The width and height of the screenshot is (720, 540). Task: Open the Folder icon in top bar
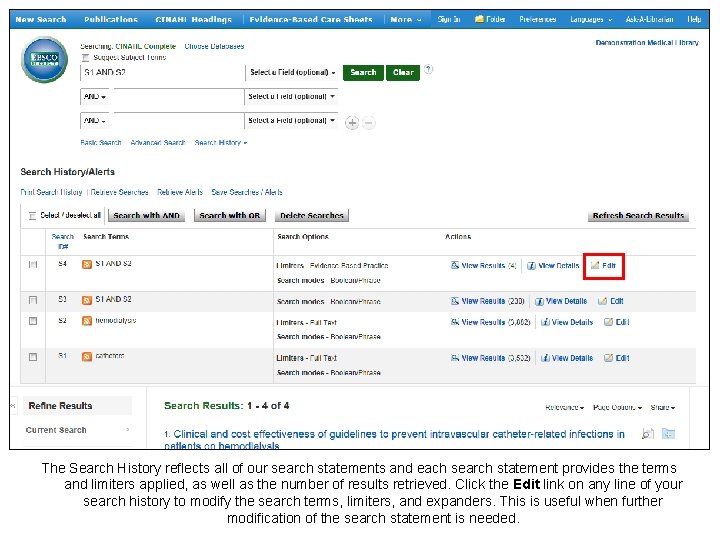click(x=479, y=19)
